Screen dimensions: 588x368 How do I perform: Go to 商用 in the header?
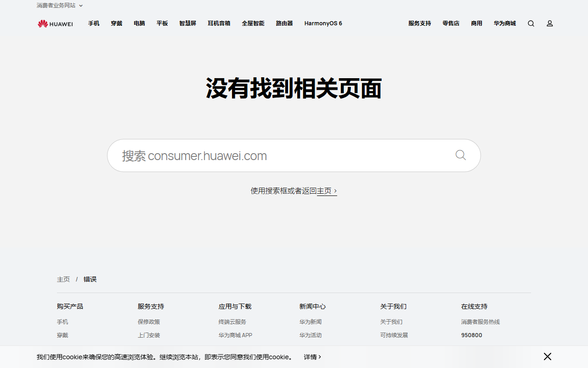click(476, 23)
